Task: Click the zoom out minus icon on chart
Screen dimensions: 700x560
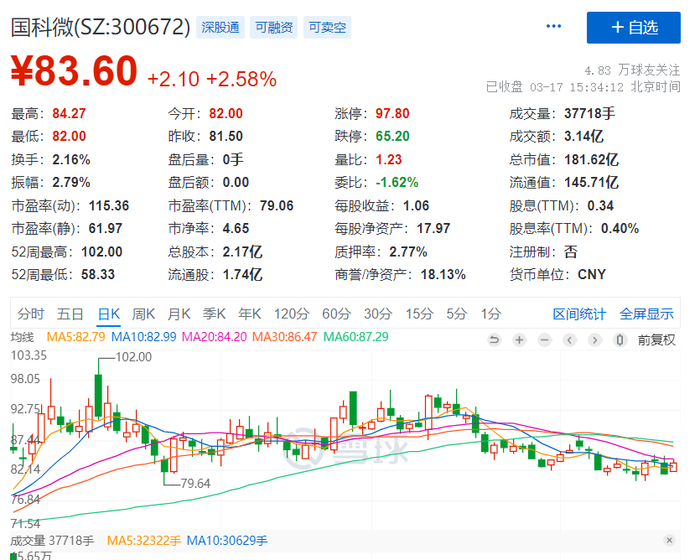Action: 544,340
